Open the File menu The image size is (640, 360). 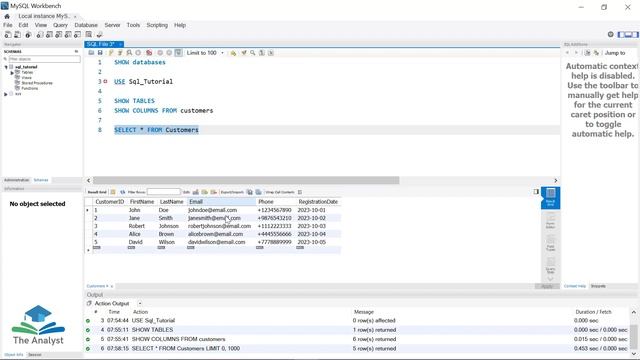coord(8,25)
